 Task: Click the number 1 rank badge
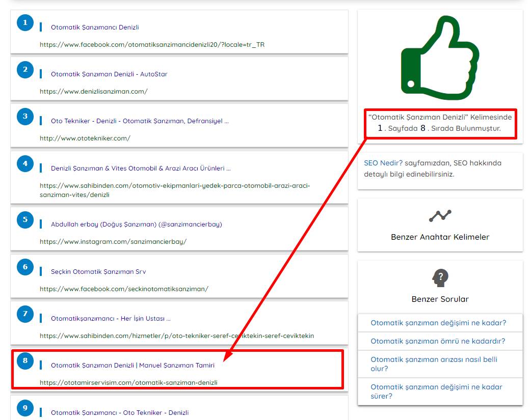click(x=25, y=23)
